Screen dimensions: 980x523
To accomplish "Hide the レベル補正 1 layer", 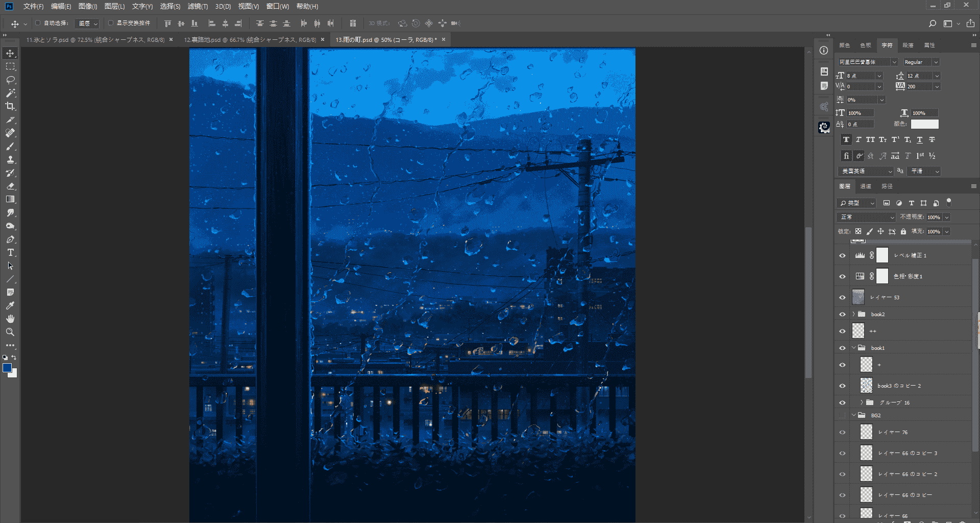I will point(842,255).
